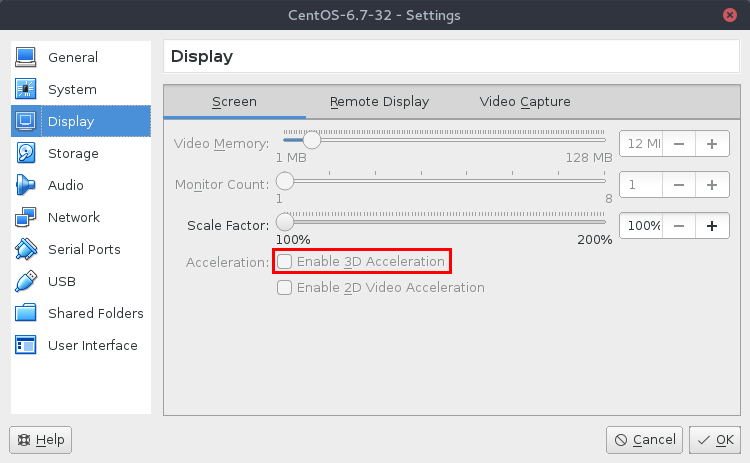The image size is (750, 463).
Task: Go to the Audio category label
Action: [66, 186]
